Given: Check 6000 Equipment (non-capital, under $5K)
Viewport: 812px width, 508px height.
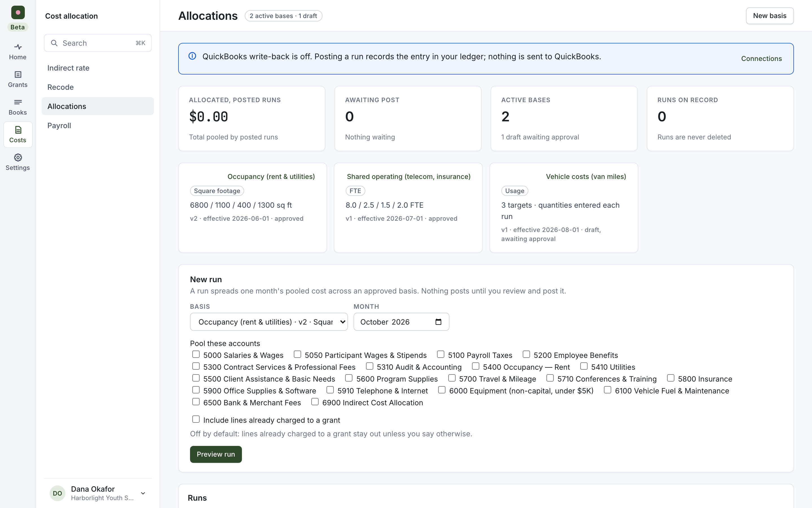Looking at the screenshot, I should coord(442,390).
